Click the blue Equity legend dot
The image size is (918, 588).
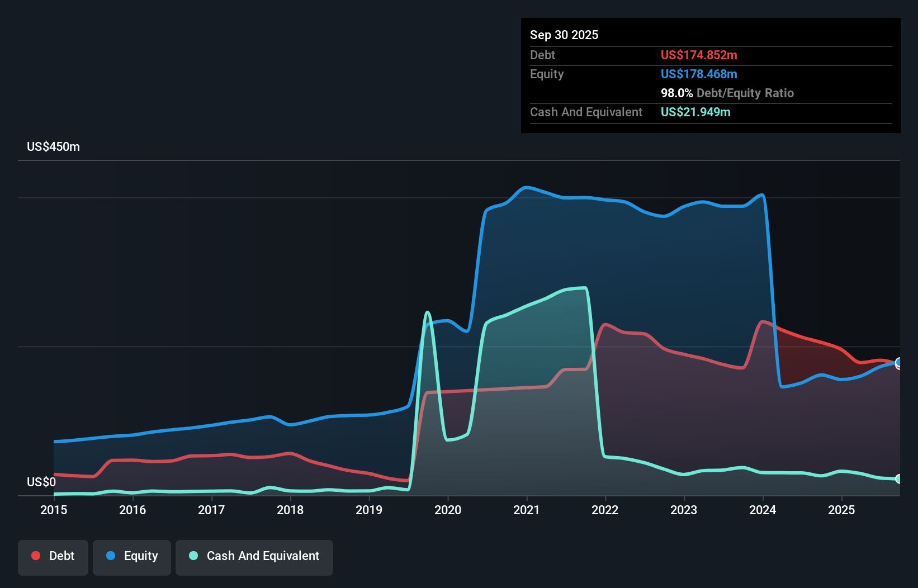[x=112, y=556]
